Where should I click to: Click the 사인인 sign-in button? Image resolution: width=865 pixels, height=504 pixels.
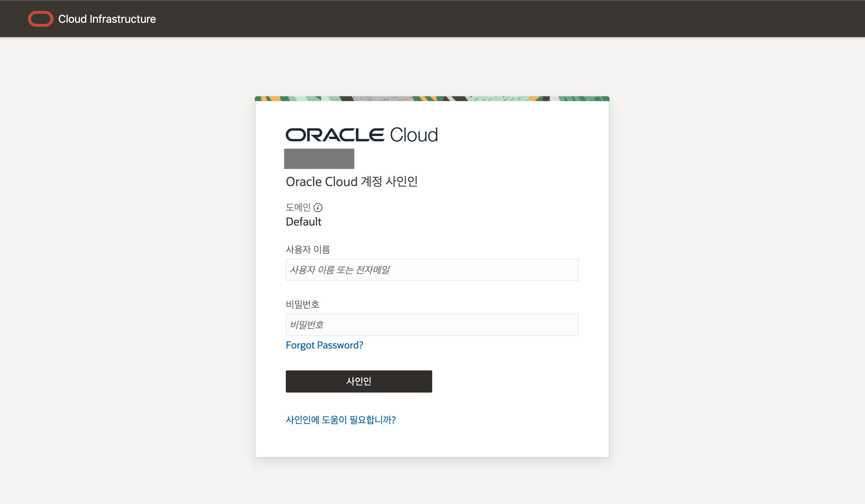[x=359, y=381]
